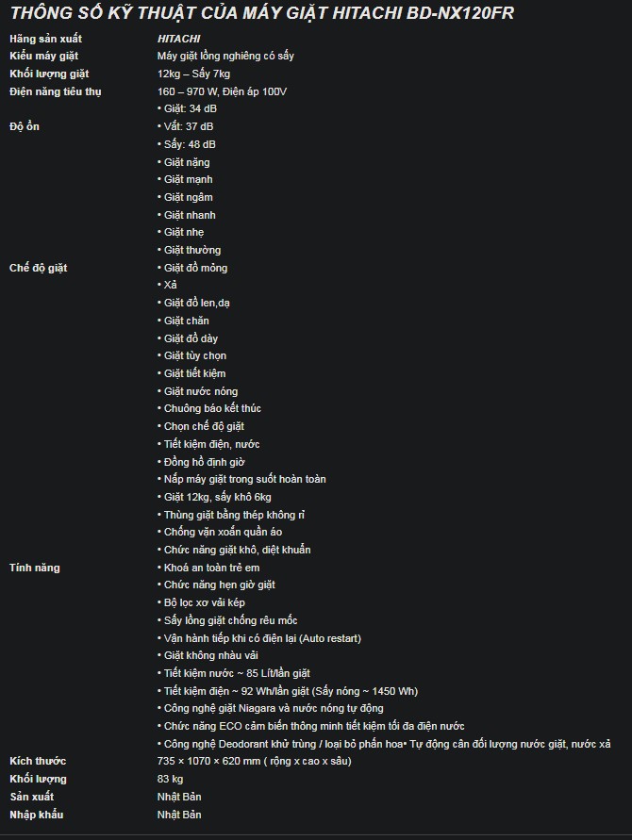Click the 'Giặt nước nóng' bullet item
632x840 pixels.
click(x=197, y=391)
